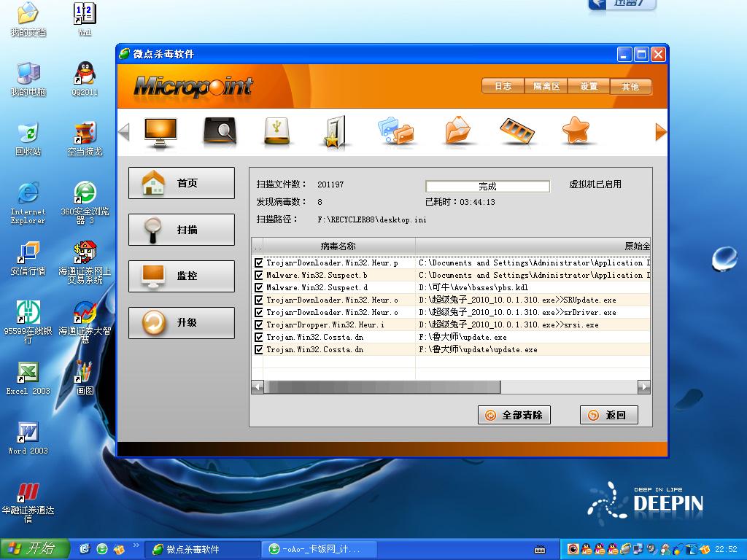Open the 监控 monitoring section
Image resolution: width=747 pixels, height=560 pixels.
point(182,276)
